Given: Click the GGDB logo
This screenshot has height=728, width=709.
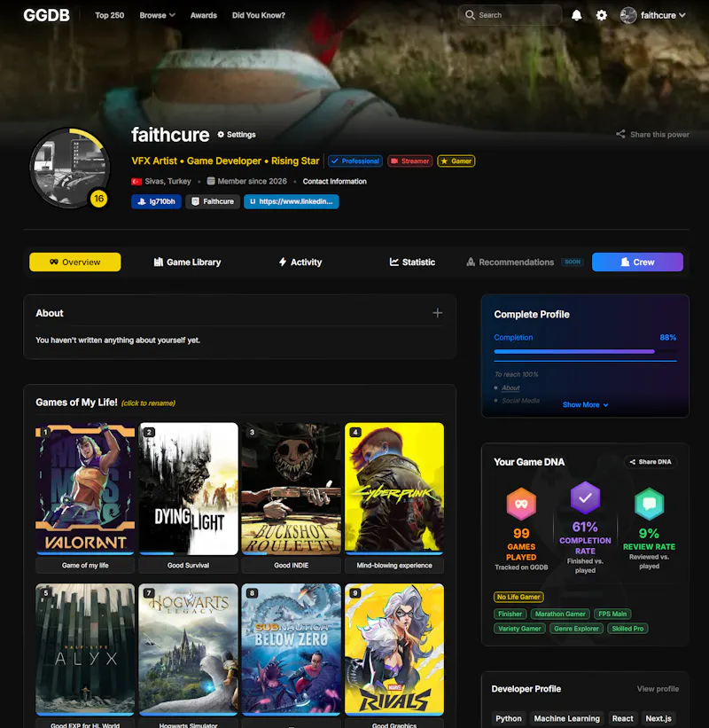Looking at the screenshot, I should [x=46, y=15].
